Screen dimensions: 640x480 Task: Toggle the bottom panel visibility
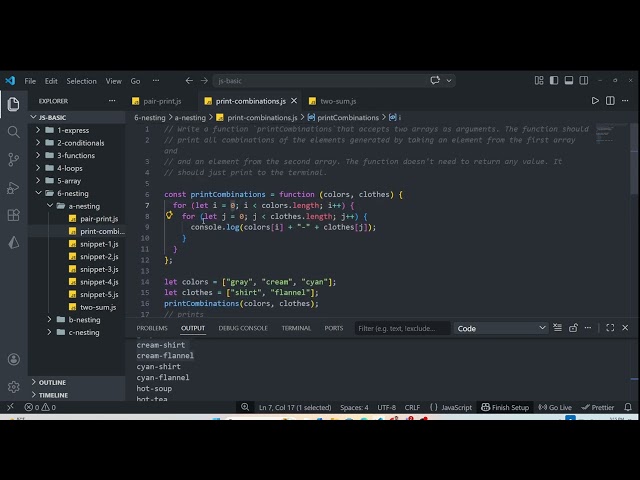pos(569,80)
